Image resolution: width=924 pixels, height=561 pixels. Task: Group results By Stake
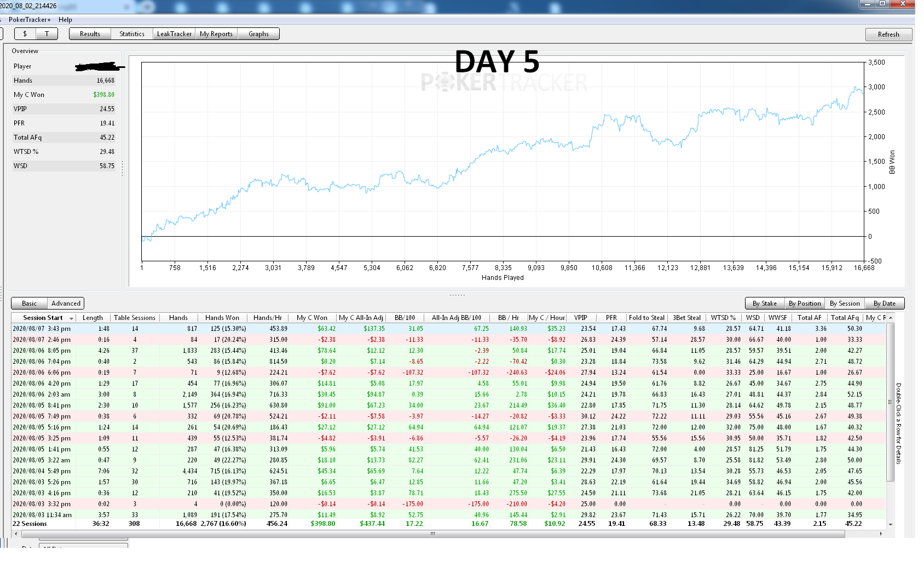coord(765,304)
